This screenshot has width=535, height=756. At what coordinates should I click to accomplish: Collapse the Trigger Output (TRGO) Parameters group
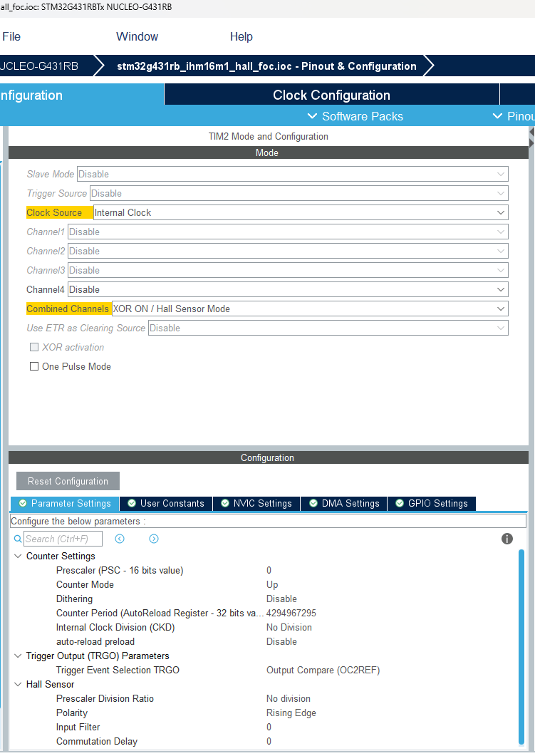[18, 656]
